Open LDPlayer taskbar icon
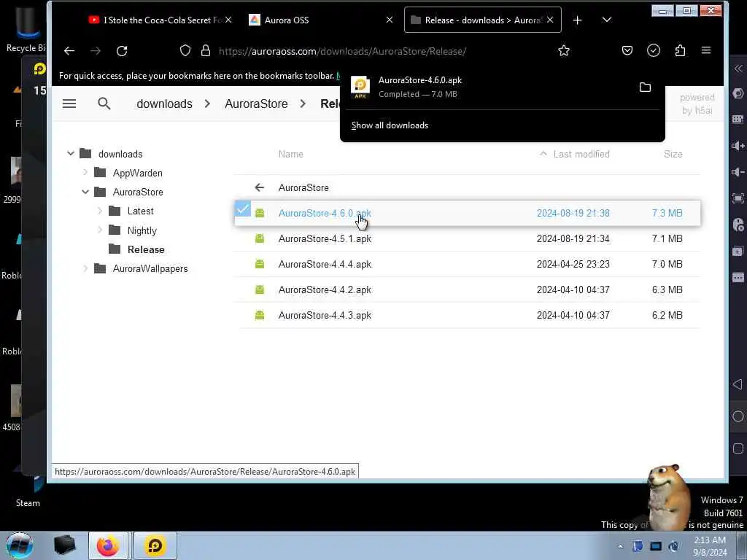Viewport: 747px width, 560px height. click(x=155, y=545)
